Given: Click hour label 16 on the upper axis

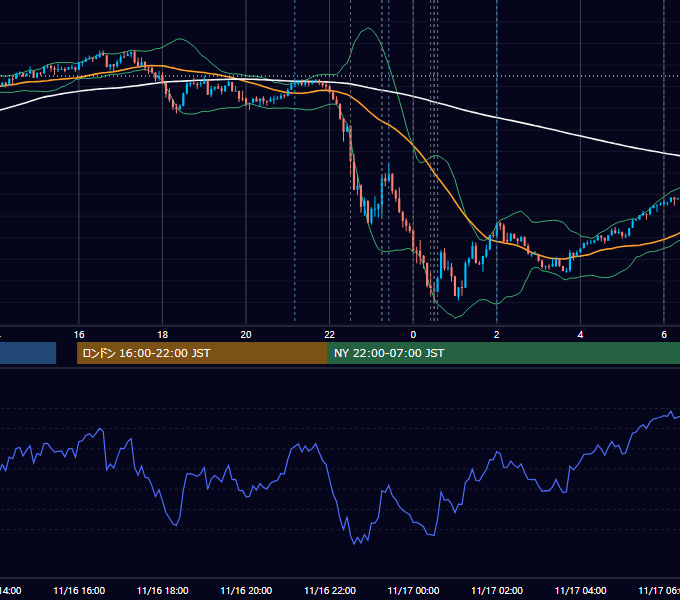Looking at the screenshot, I should click(x=79, y=334).
